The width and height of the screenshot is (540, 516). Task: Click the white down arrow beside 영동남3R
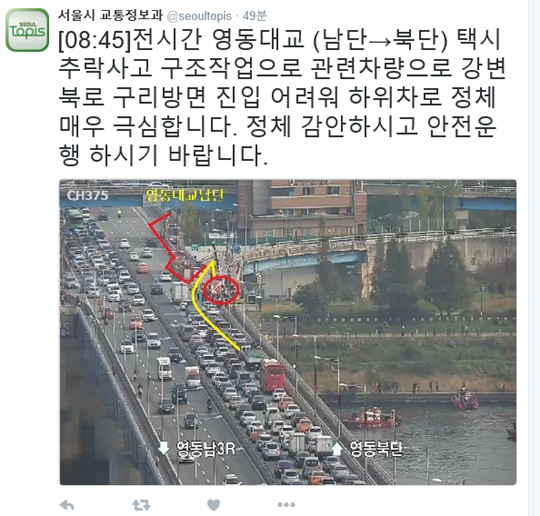tap(164, 448)
